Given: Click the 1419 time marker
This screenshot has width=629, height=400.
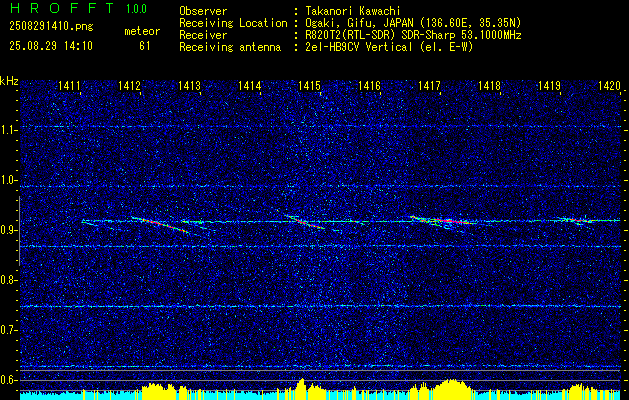Looking at the screenshot, I should 549,85.
